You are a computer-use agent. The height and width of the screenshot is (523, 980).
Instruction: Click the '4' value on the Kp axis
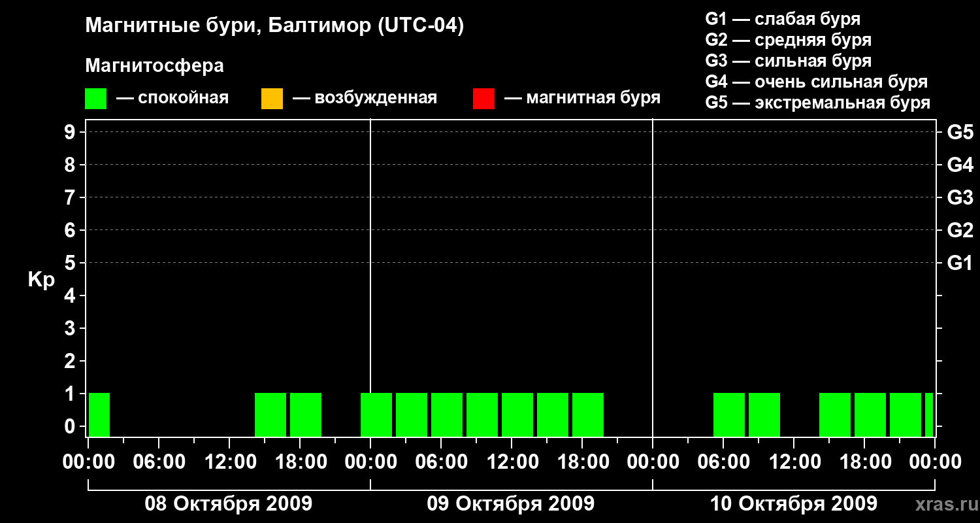pos(71,295)
